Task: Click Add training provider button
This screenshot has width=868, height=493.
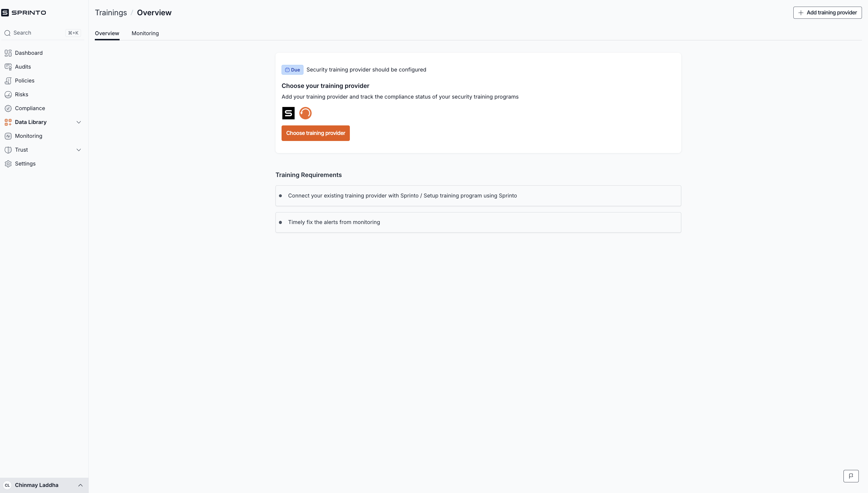Action: 827,12
